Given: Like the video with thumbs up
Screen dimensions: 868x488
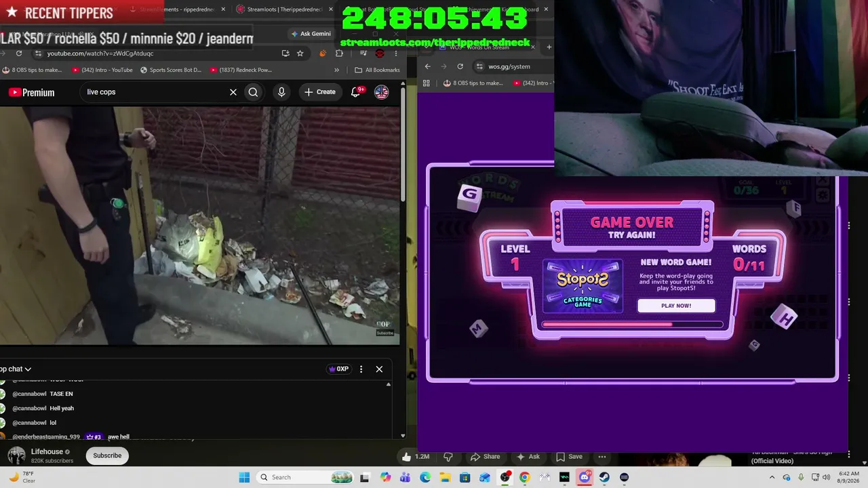Looking at the screenshot, I should click(x=416, y=457).
